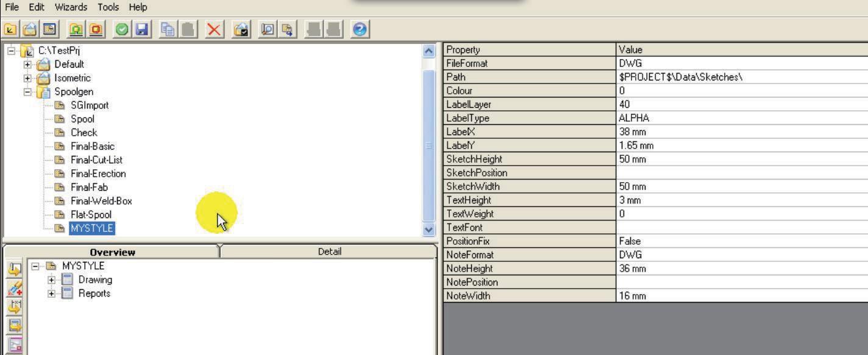Viewport: 868px width, 355px height.
Task: Click the blue floppy disk Save icon
Action: pos(142,29)
